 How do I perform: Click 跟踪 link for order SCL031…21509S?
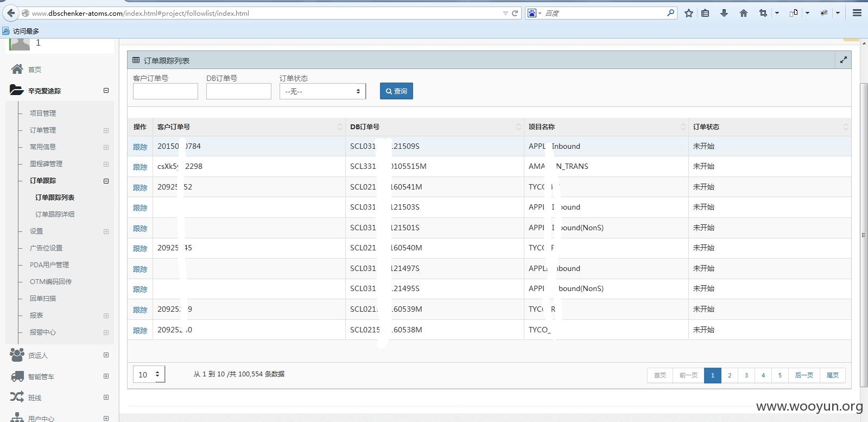click(x=140, y=147)
